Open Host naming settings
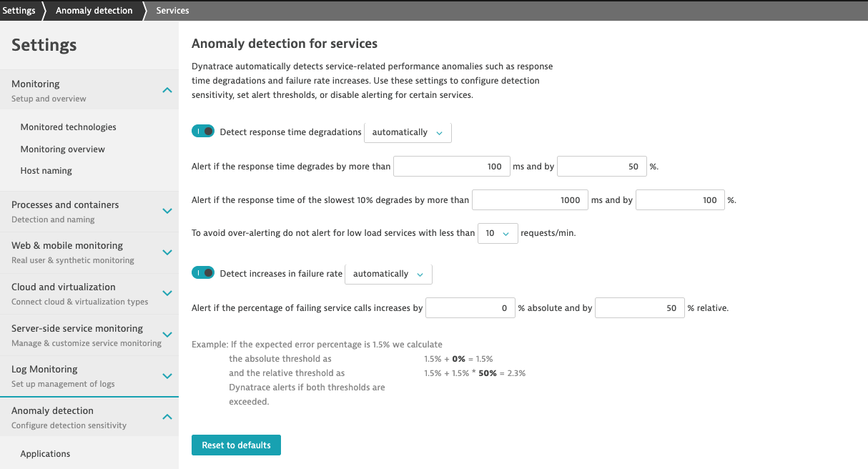868x469 pixels. [x=46, y=171]
